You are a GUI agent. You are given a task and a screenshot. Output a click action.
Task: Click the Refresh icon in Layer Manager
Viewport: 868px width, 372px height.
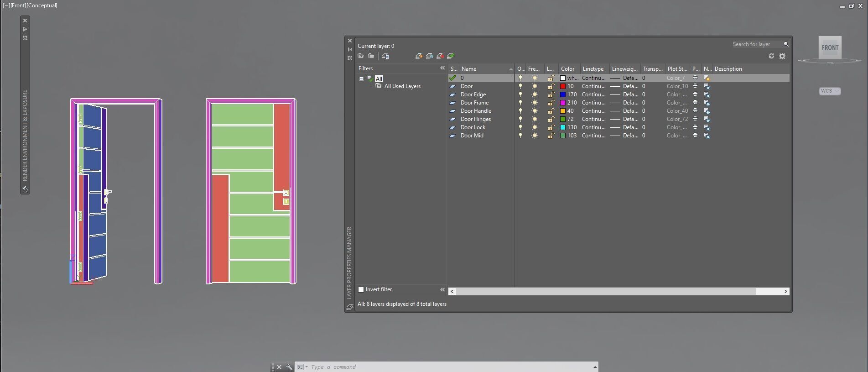tap(771, 56)
